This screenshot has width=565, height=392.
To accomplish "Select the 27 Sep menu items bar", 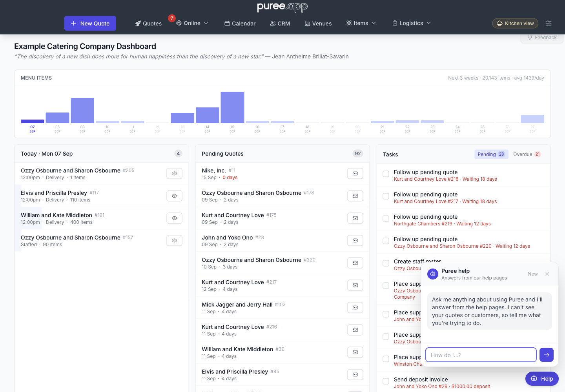I will pos(532,119).
